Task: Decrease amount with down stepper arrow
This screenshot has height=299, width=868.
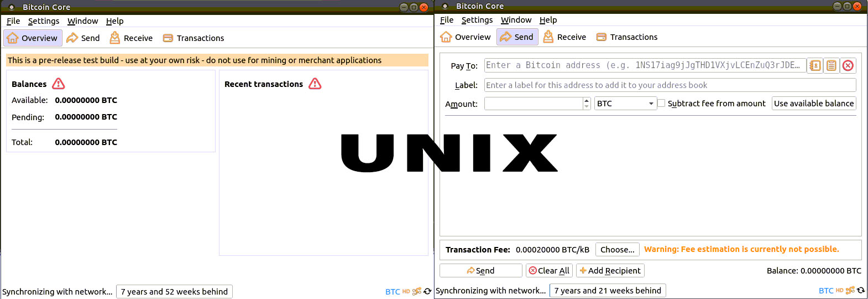Action: [x=587, y=107]
